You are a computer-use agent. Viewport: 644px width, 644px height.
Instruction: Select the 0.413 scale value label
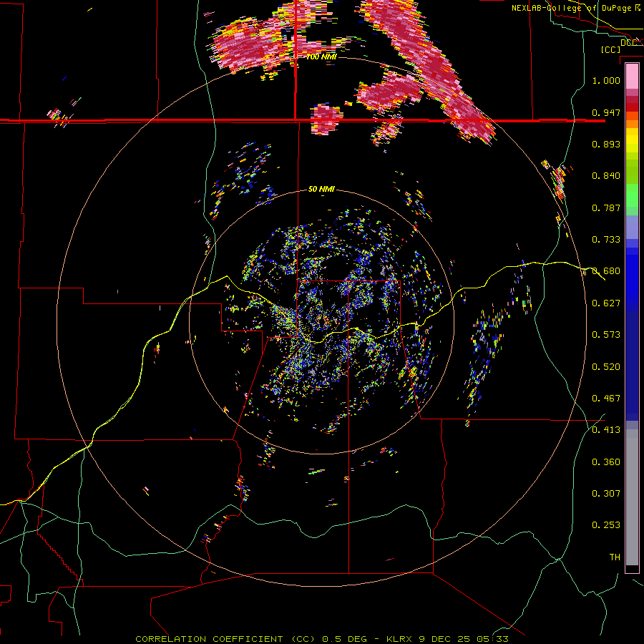[606, 430]
